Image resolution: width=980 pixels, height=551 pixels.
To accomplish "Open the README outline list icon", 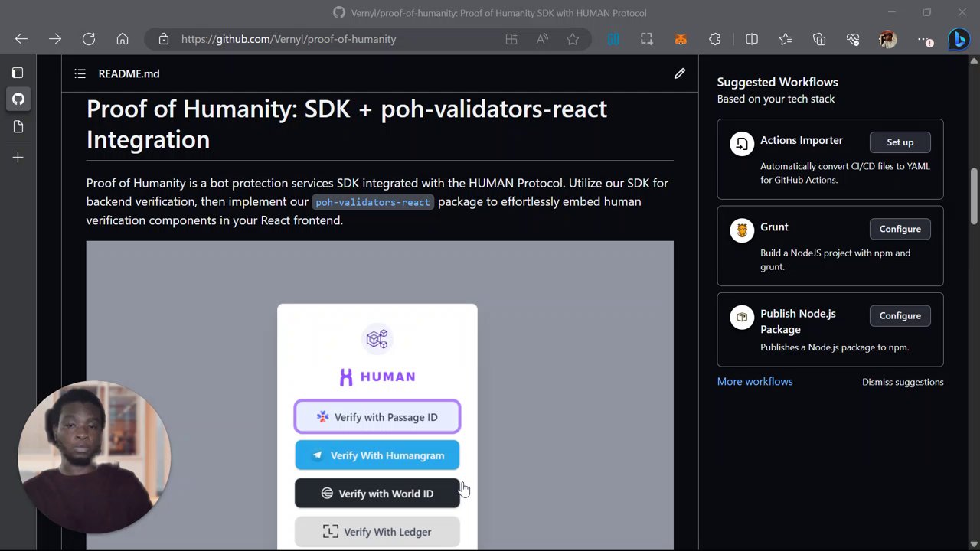I will 80,73.
